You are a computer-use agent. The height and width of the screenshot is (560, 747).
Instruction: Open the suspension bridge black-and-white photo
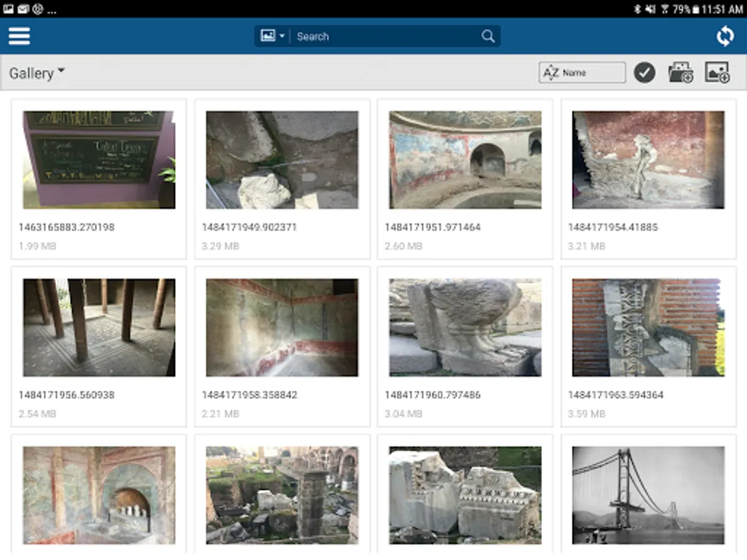click(648, 495)
